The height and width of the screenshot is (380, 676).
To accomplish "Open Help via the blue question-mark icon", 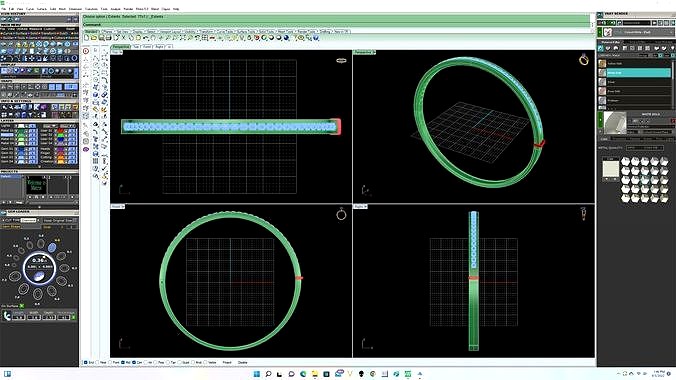I will pos(315,38).
